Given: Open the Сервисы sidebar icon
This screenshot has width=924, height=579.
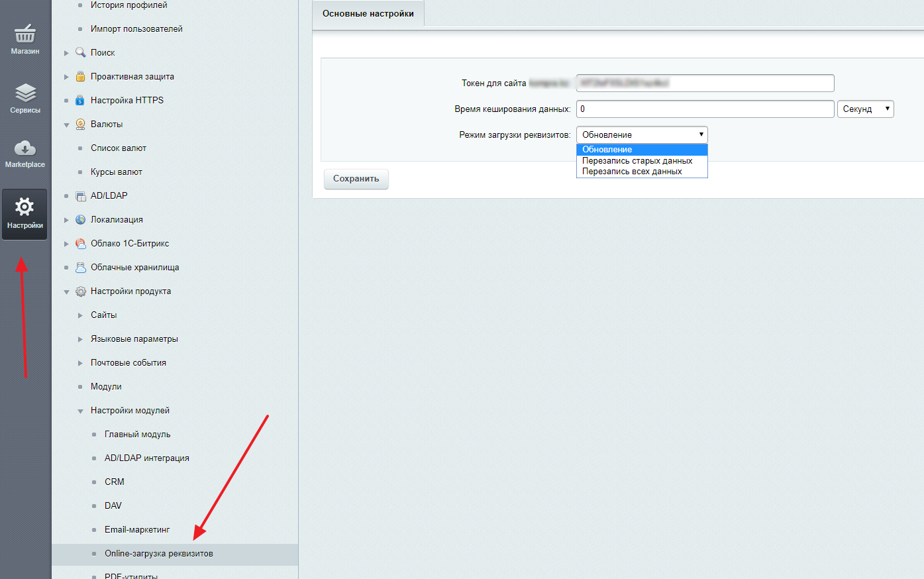Looking at the screenshot, I should pyautogui.click(x=25, y=93).
